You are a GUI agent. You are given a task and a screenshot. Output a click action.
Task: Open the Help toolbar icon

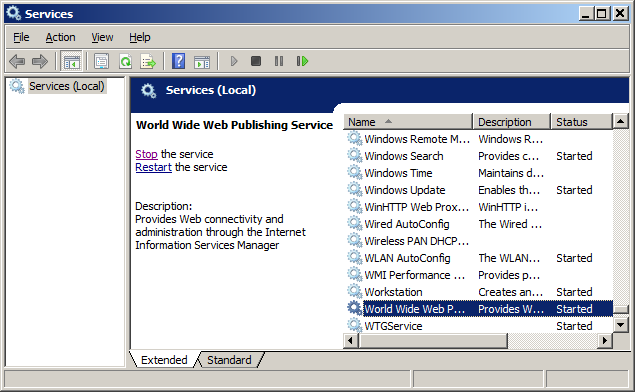coord(179,62)
